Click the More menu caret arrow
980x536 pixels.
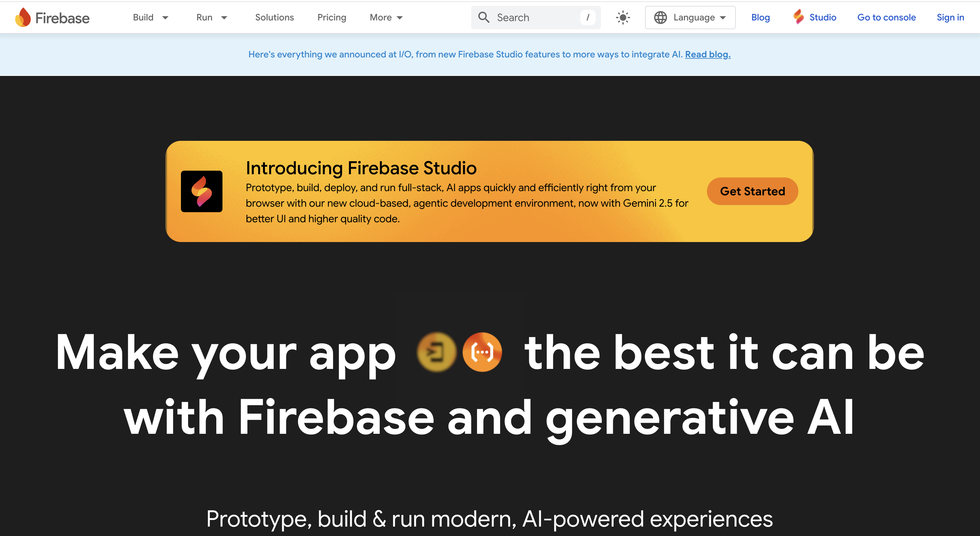400,18
